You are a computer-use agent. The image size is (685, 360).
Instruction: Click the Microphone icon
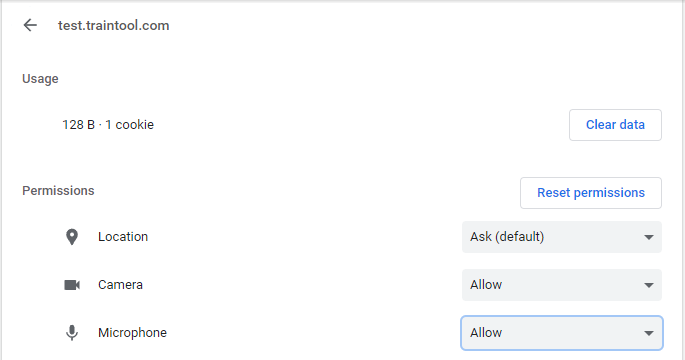(72, 333)
